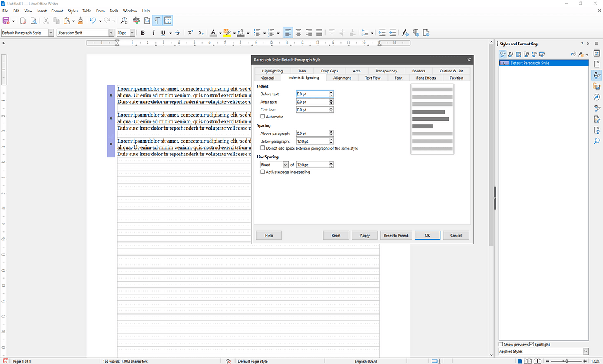The height and width of the screenshot is (364, 603).
Task: Open Find and Replace via the magnifier icon
Action: 124,20
